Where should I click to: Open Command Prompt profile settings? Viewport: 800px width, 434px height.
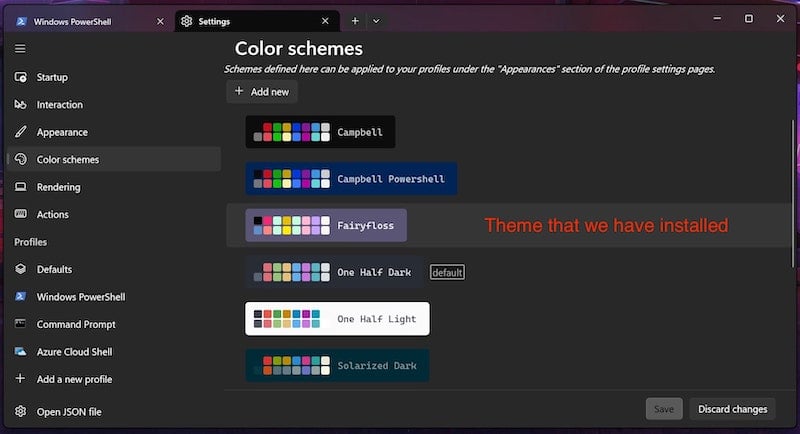coord(114,324)
